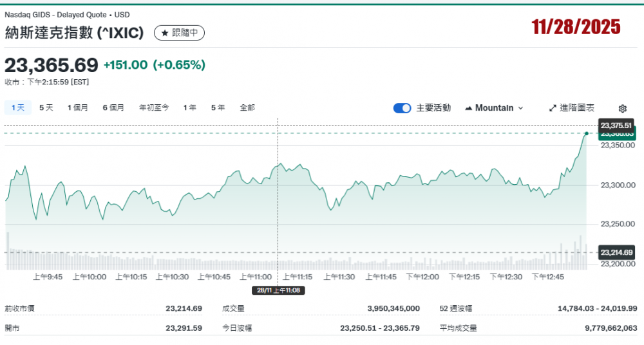Expand the Mountain chart type dropdown

(x=494, y=108)
